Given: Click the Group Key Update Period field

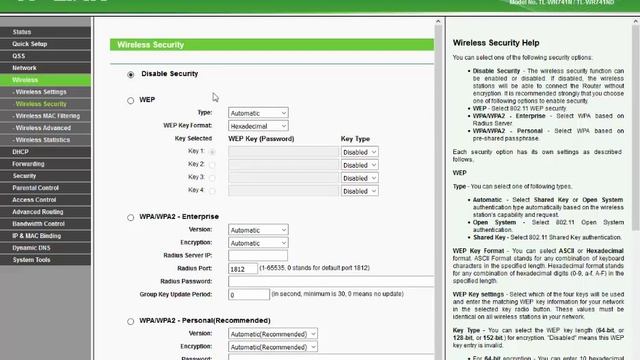Looking at the screenshot, I should click(249, 294).
